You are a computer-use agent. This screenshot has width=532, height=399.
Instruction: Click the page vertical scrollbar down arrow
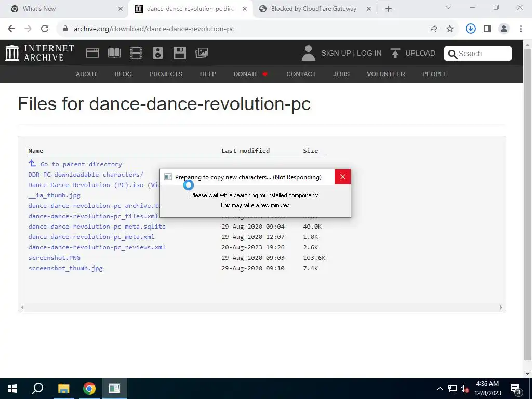click(528, 374)
